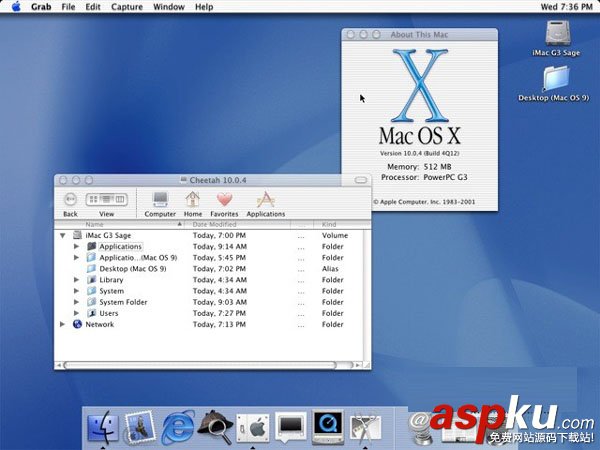This screenshot has height=450, width=600.
Task: Go to Computer in Finder toolbar
Action: [x=160, y=204]
